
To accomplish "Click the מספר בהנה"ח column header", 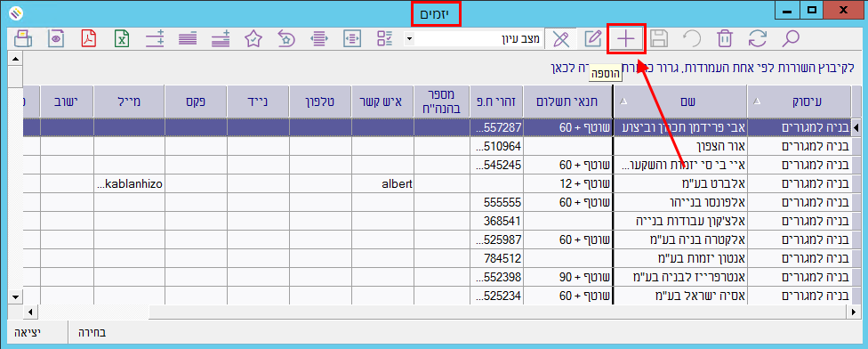I will [441, 101].
